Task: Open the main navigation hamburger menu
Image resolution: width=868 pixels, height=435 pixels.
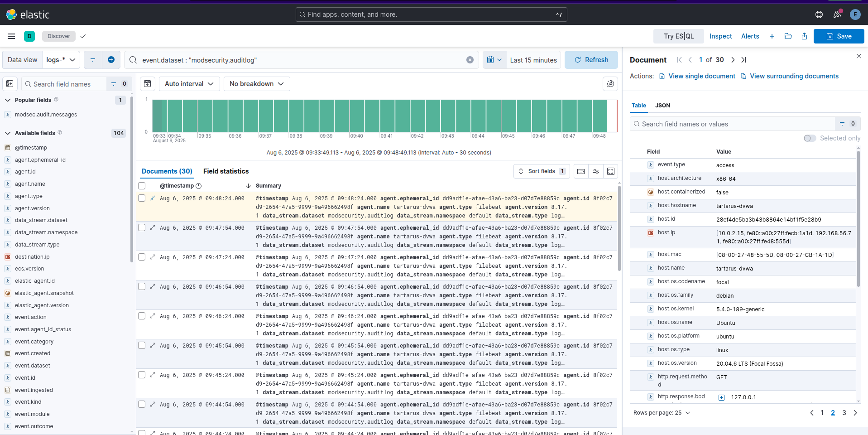Action: coord(11,36)
